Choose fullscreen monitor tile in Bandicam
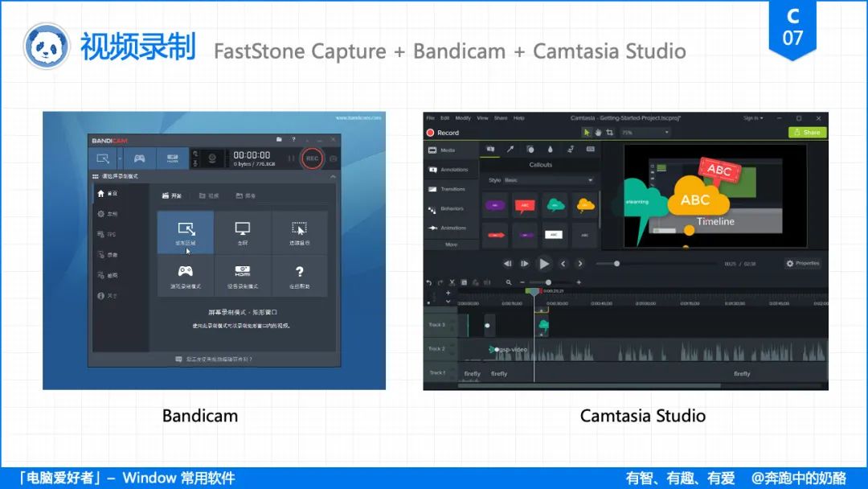The width and height of the screenshot is (868, 489). (243, 232)
